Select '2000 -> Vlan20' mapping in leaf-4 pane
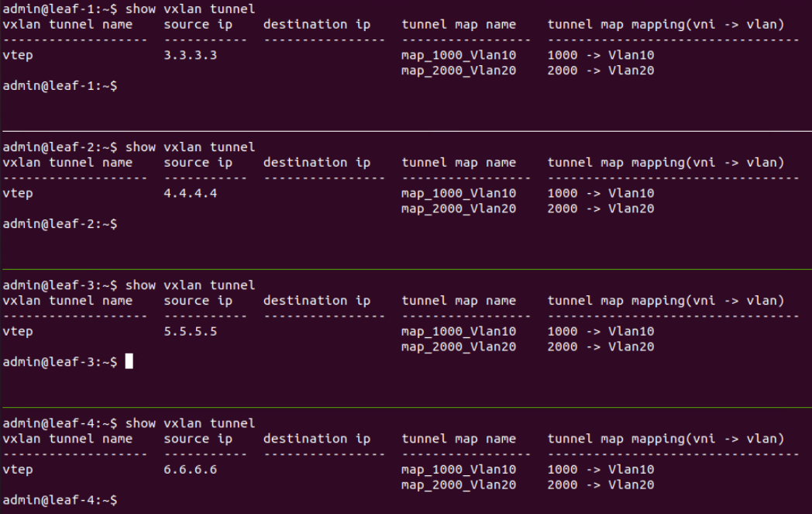 [600, 485]
